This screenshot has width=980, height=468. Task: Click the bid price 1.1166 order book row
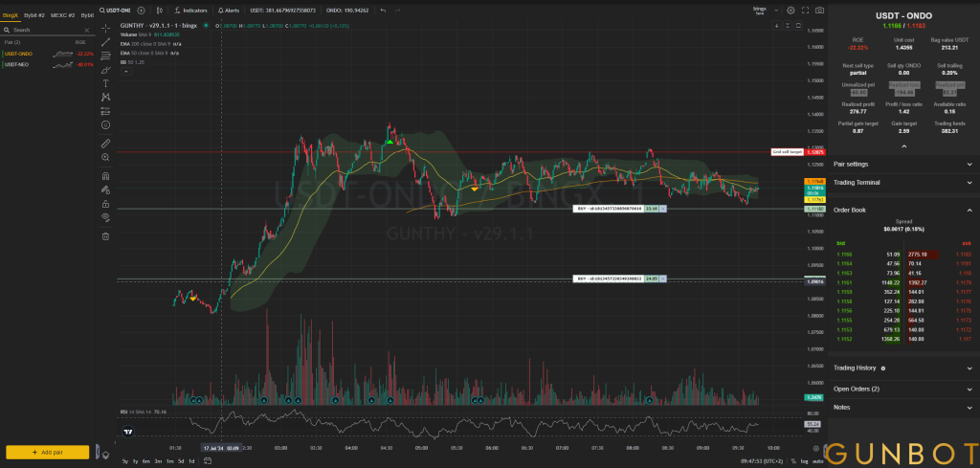pos(869,255)
